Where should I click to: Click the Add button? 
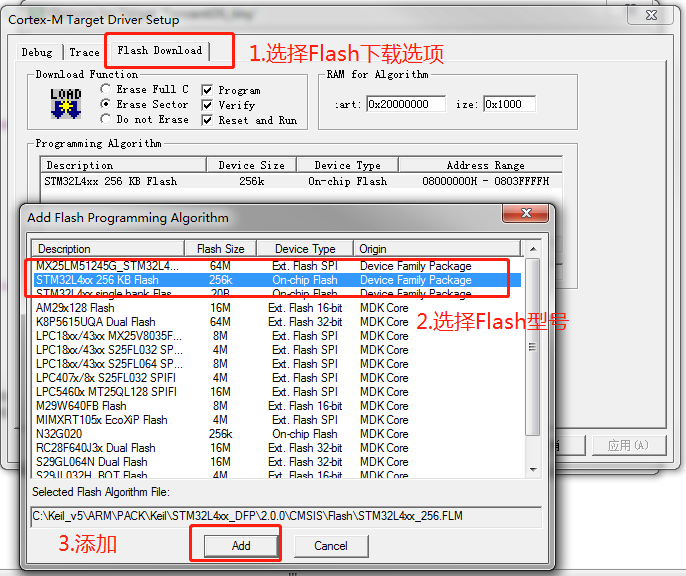click(x=241, y=546)
